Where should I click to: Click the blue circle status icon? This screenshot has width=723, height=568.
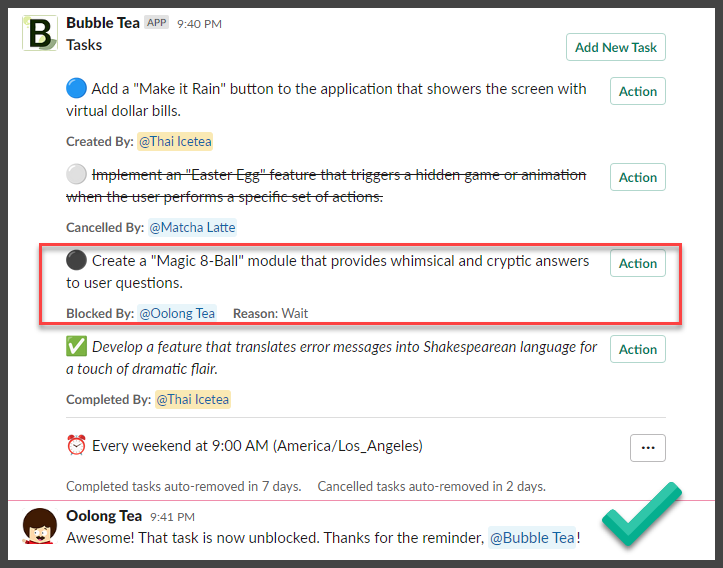(x=77, y=88)
